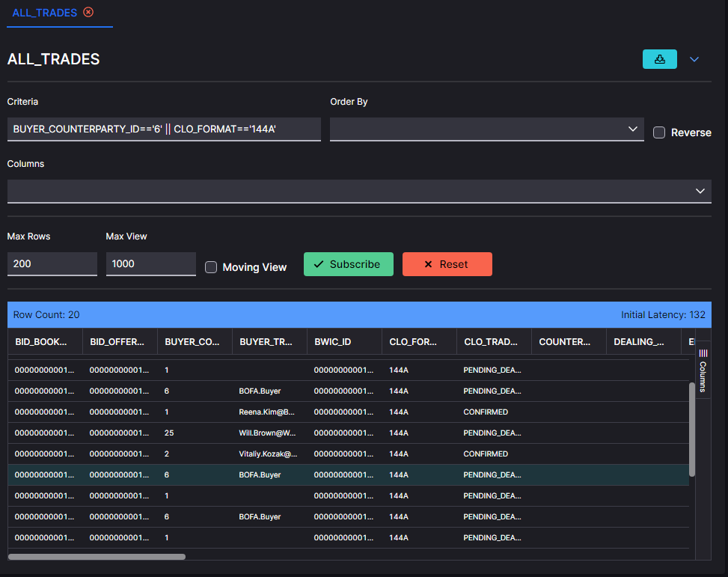Click BWIC_ID cell in the Reena.Kim row
This screenshot has width=728, height=577.
tap(344, 412)
